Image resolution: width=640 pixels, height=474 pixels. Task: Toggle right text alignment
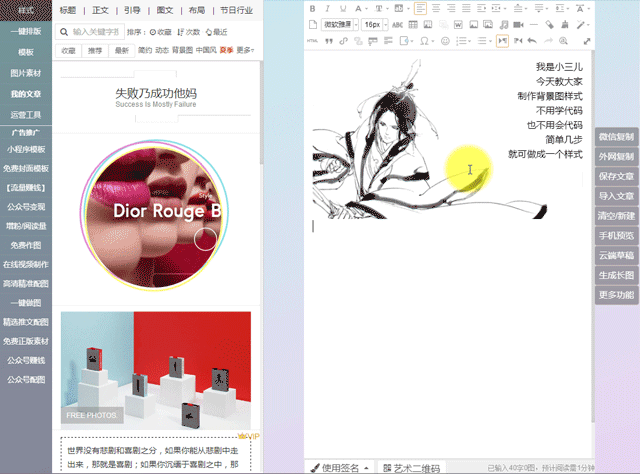pyautogui.click(x=451, y=9)
